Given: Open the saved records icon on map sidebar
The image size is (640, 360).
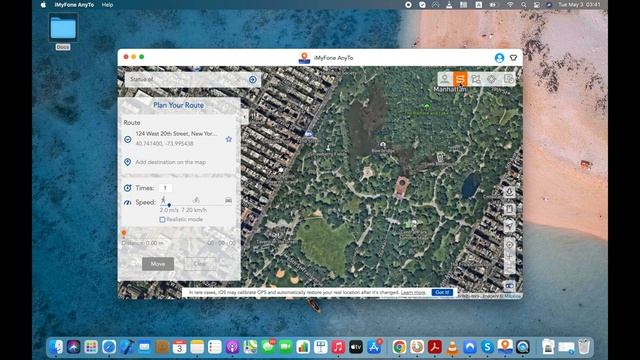Looking at the screenshot, I should click(x=509, y=209).
